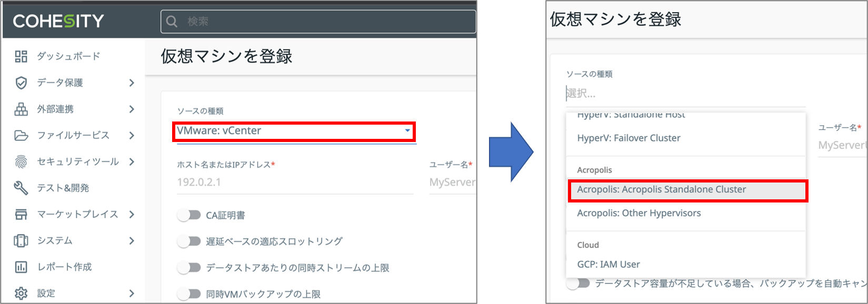Image resolution: width=868 pixels, height=304 pixels.
Task: Expand the データ保護 chevron
Action: [132, 83]
